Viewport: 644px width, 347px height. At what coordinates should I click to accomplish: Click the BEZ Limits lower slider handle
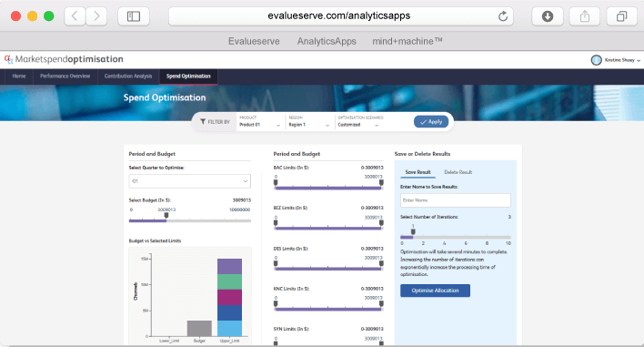pyautogui.click(x=276, y=223)
